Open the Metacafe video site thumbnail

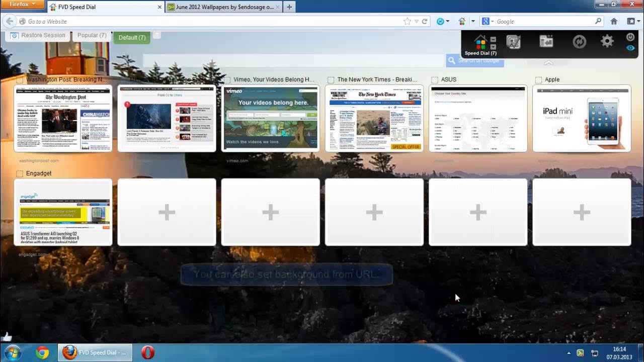[167, 118]
